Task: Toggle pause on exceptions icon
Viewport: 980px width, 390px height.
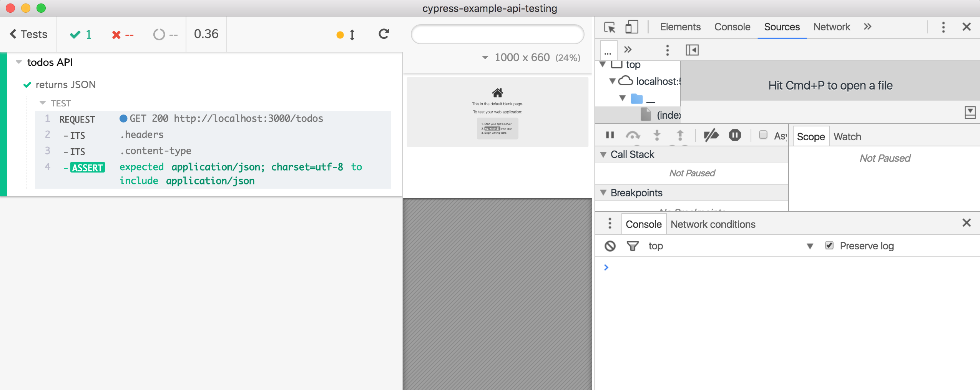Action: (735, 135)
